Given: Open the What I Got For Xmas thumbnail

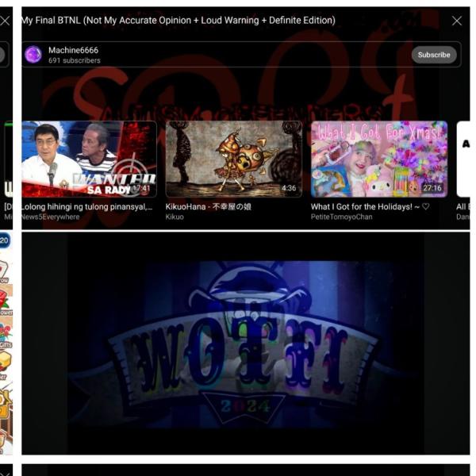Looking at the screenshot, I should coord(379,159).
